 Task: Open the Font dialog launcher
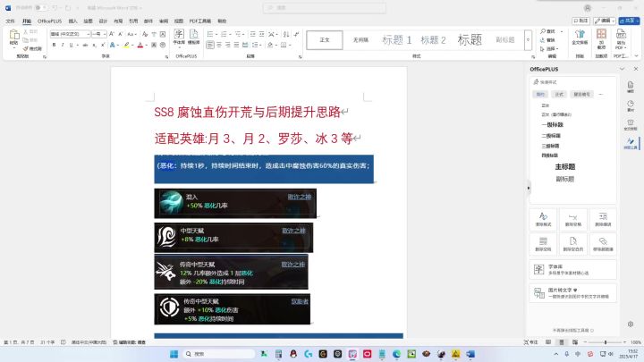pos(166,57)
